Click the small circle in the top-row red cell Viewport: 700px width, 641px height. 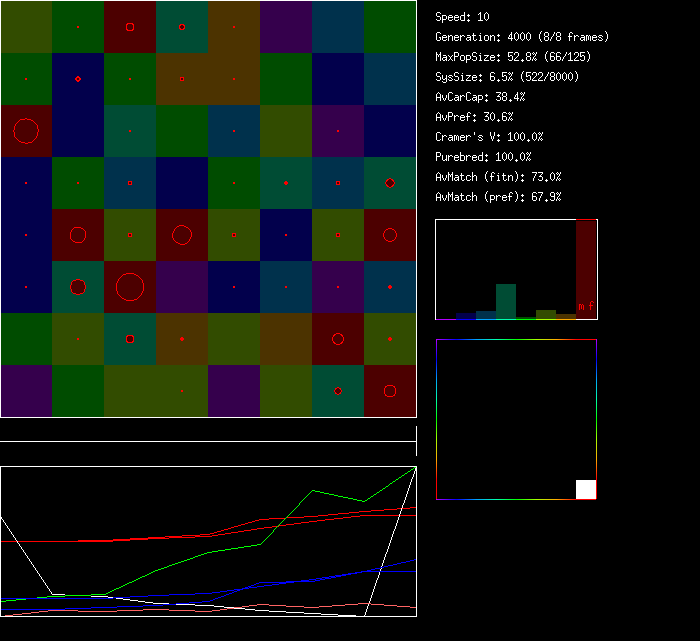130,27
